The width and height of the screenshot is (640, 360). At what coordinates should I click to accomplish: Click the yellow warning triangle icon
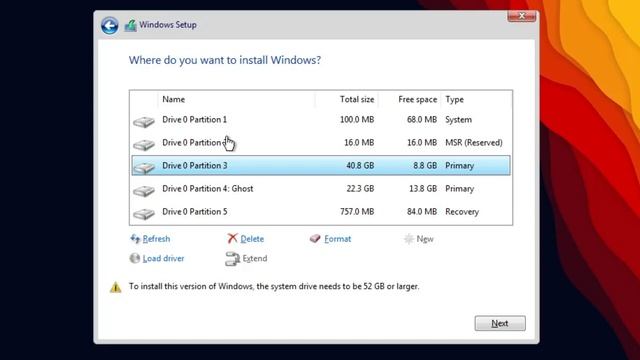pos(116,287)
